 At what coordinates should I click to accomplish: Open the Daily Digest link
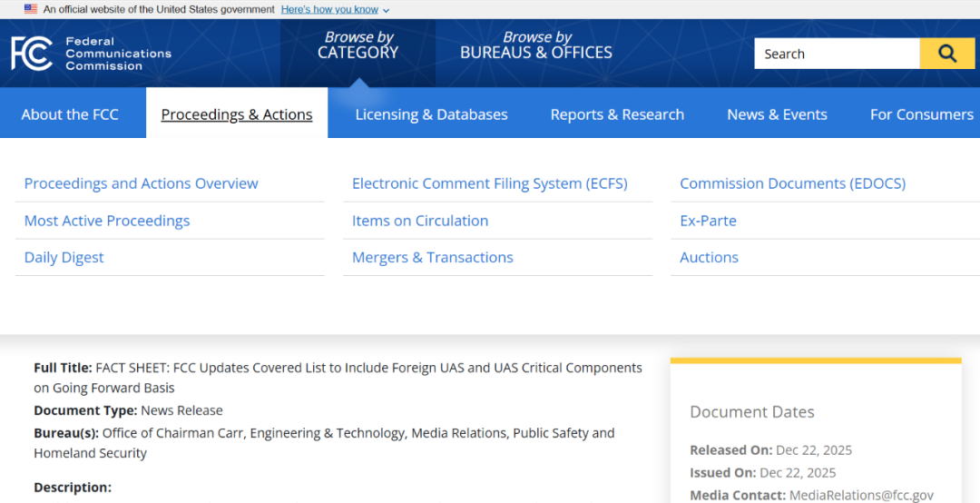pyautogui.click(x=64, y=258)
